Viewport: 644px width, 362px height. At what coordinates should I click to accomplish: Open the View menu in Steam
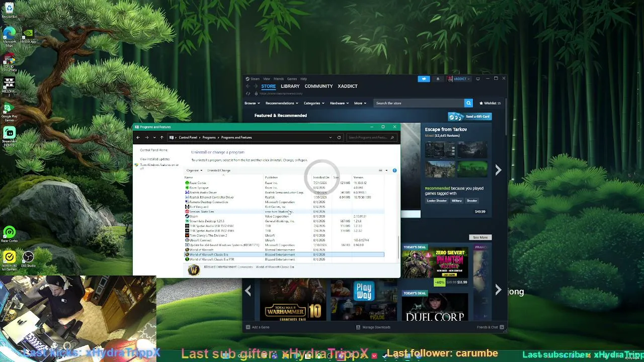267,79
